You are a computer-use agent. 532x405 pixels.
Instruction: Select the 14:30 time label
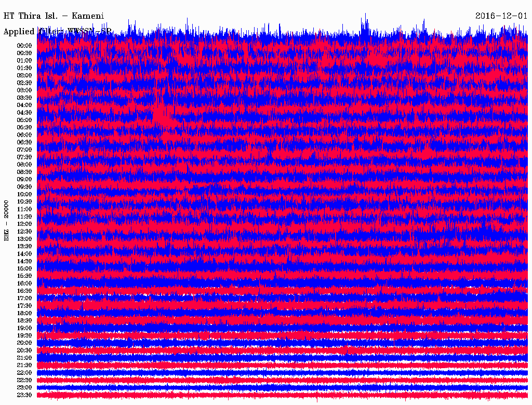24,262
